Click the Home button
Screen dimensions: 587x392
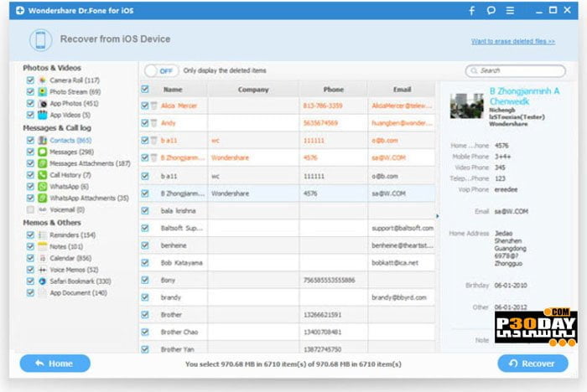coord(55,364)
